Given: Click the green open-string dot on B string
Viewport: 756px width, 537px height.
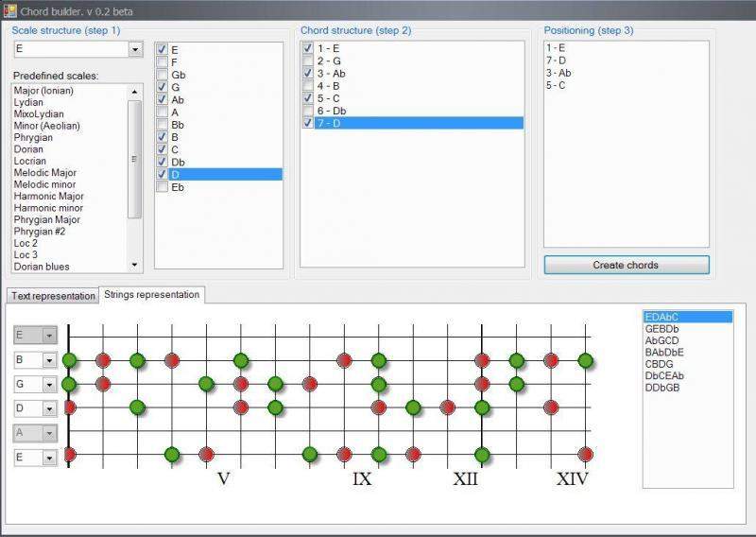Looking at the screenshot, I should pyautogui.click(x=69, y=360).
